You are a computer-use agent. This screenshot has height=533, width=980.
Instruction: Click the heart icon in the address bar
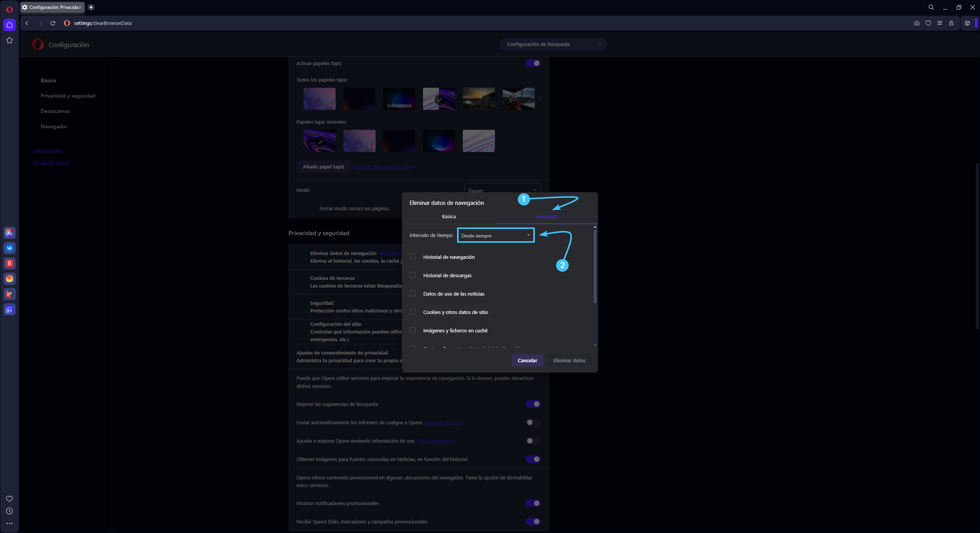pyautogui.click(x=928, y=23)
